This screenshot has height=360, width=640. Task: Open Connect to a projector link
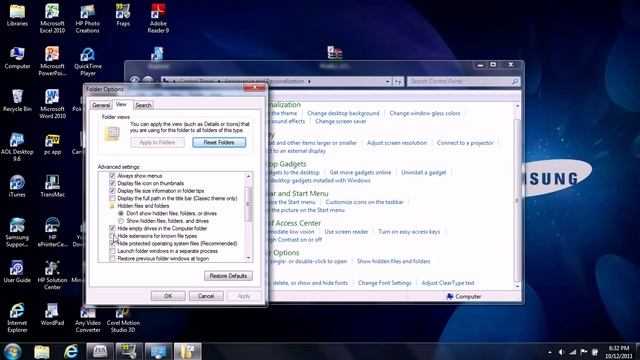point(465,143)
